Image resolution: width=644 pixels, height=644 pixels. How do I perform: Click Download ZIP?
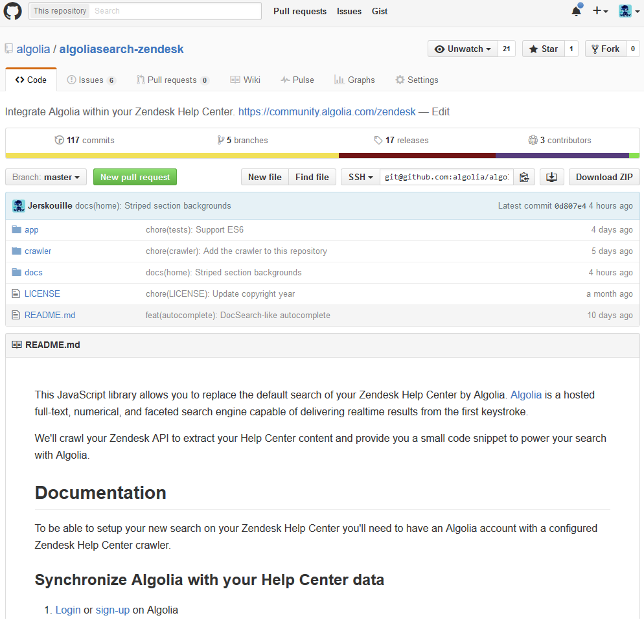604,177
